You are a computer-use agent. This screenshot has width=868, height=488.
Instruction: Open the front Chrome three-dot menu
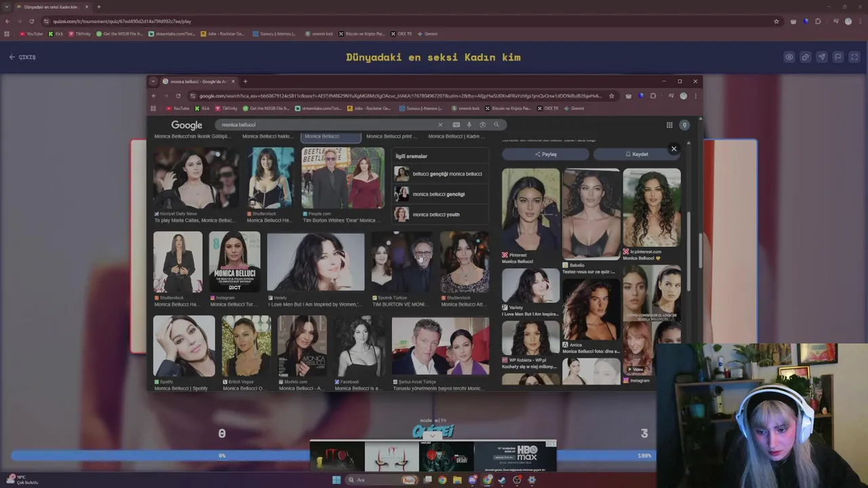point(695,96)
